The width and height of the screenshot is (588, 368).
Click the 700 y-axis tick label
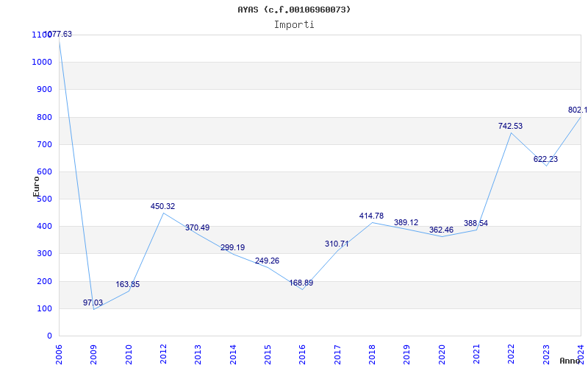(x=44, y=144)
